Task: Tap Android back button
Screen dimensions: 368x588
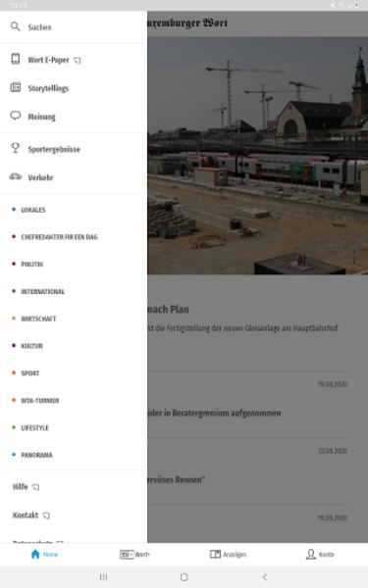Action: (265, 577)
